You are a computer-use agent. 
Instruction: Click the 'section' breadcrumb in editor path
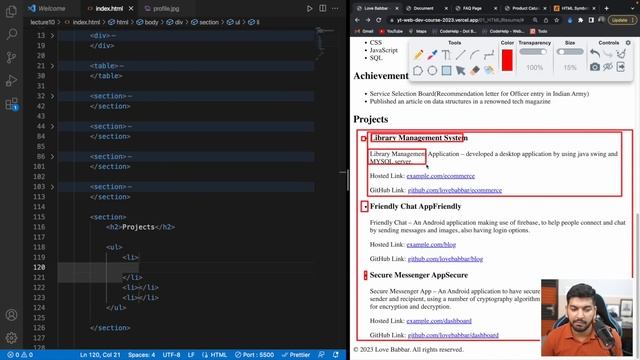click(x=205, y=22)
